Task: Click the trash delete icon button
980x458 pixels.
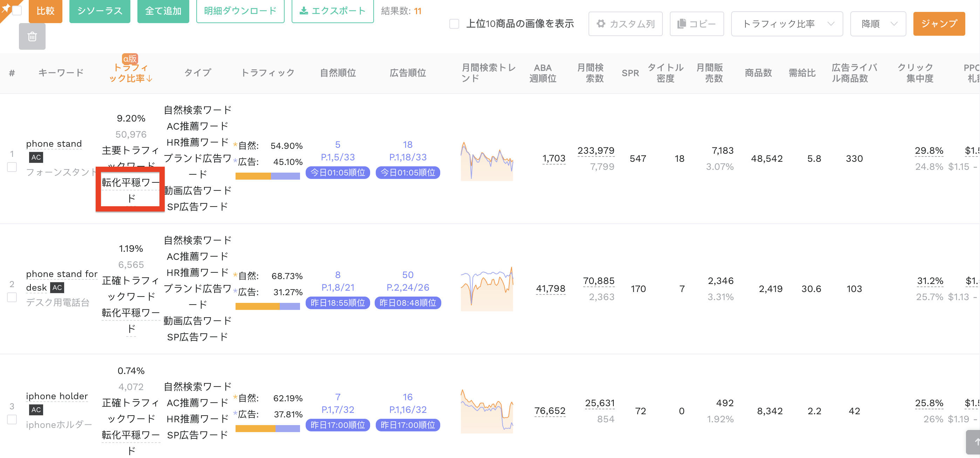Action: pyautogui.click(x=32, y=36)
